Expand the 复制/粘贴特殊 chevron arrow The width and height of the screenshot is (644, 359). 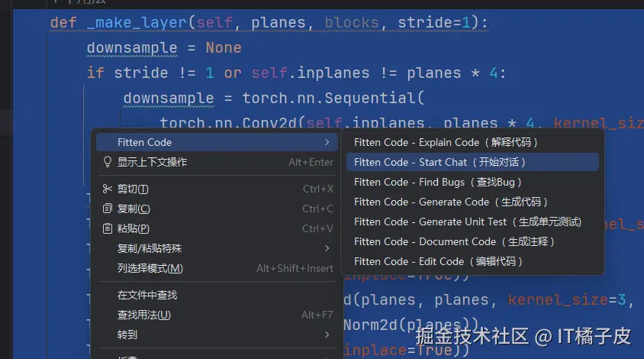pyautogui.click(x=327, y=248)
